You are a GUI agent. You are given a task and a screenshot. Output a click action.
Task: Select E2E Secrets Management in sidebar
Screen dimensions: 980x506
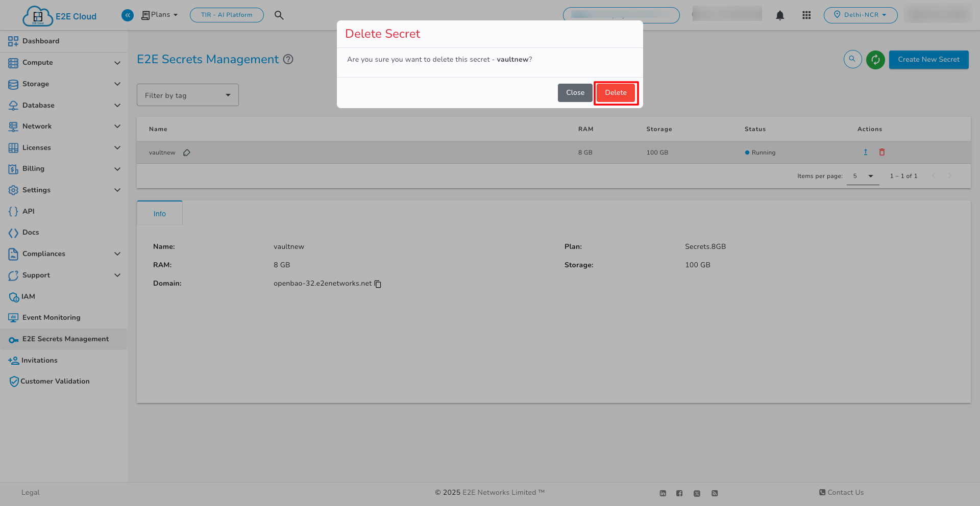click(x=64, y=339)
